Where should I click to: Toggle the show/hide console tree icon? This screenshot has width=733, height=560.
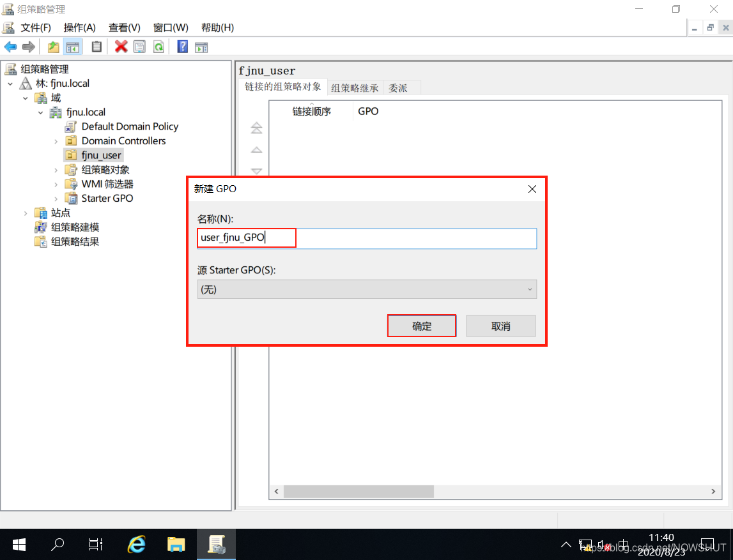[x=73, y=47]
